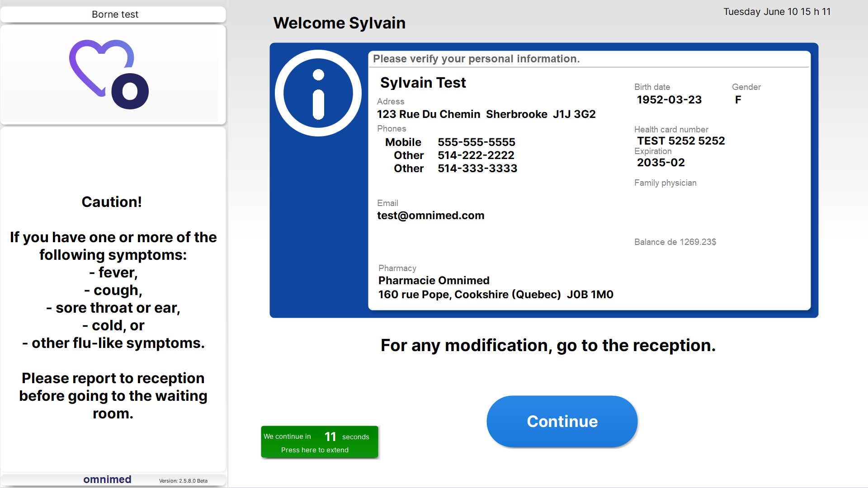868x488 pixels.
Task: Click the date and time display
Action: coord(777,12)
